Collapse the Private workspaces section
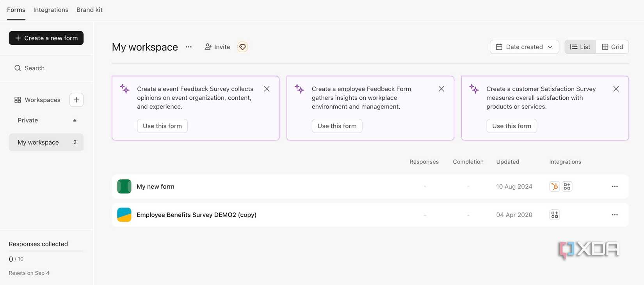The width and height of the screenshot is (644, 285). coord(75,120)
